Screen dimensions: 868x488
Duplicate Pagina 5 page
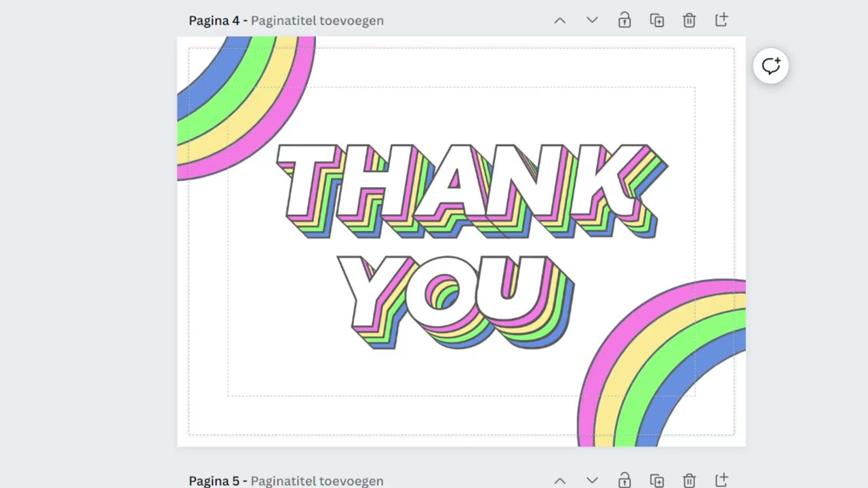point(657,481)
